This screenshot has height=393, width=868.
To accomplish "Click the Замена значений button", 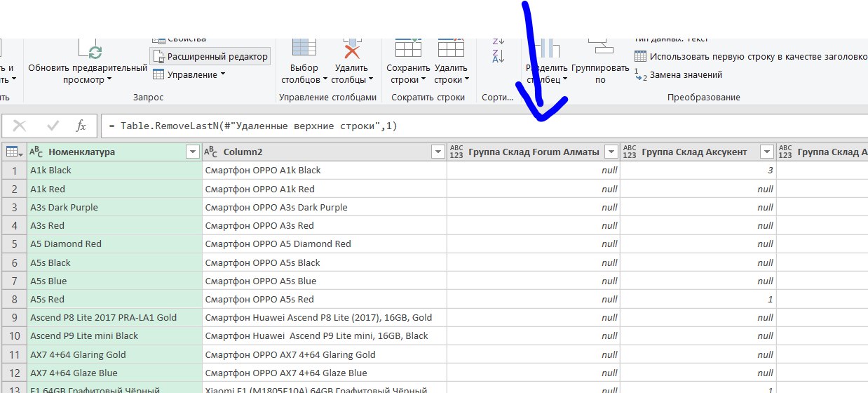I will coord(679,74).
